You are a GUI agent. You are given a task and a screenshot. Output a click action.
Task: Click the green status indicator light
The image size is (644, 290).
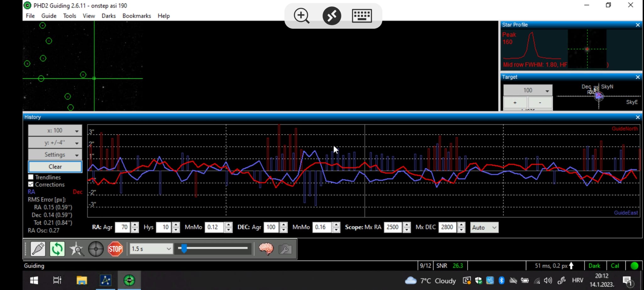(x=634, y=266)
